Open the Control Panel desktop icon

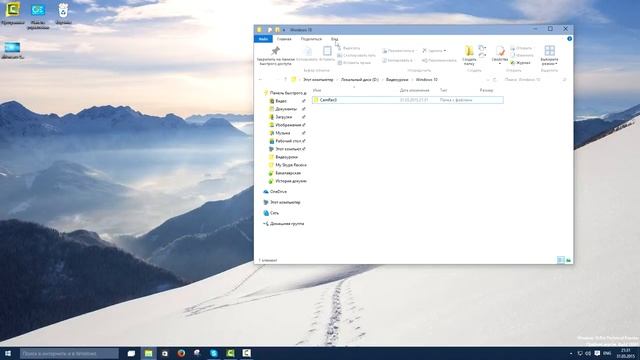(38, 16)
